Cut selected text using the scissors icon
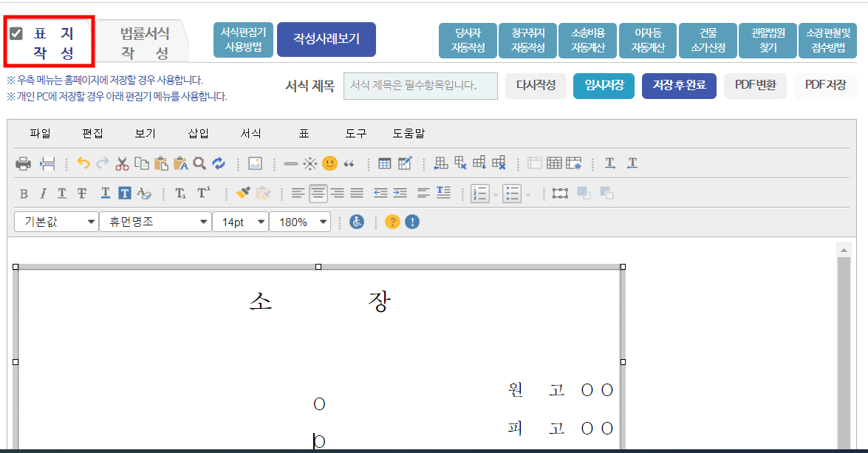The width and height of the screenshot is (868, 453). click(x=121, y=163)
